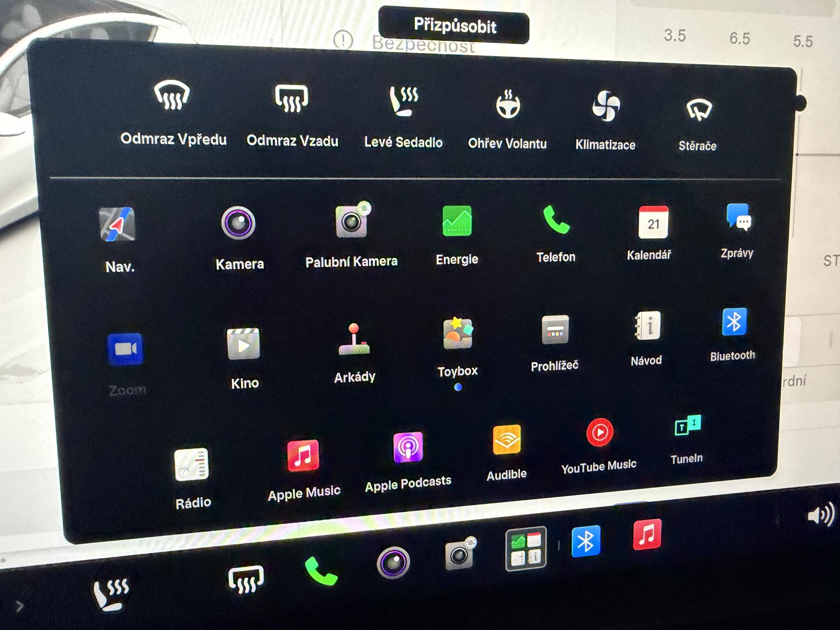Open the app launcher folder in dock
The height and width of the screenshot is (630, 840).
[526, 549]
